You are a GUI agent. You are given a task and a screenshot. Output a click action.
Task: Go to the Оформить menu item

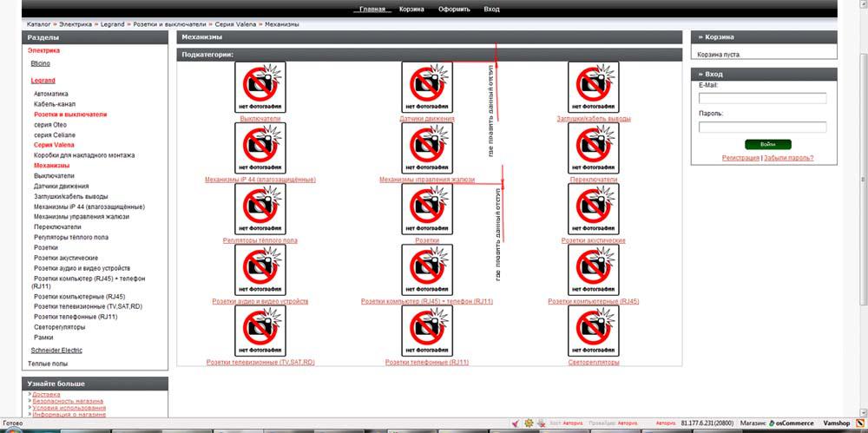coord(454,10)
